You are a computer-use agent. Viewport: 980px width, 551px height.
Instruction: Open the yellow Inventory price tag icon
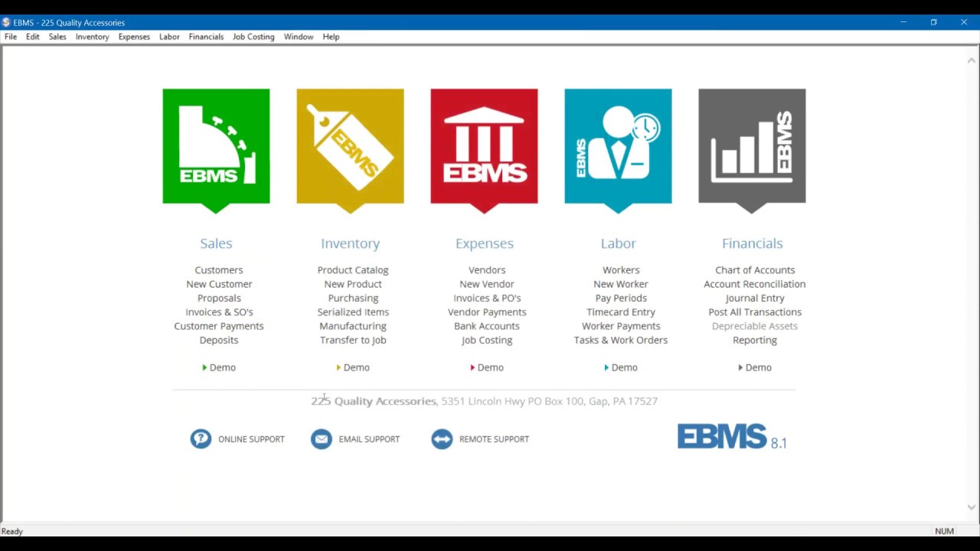click(x=350, y=150)
